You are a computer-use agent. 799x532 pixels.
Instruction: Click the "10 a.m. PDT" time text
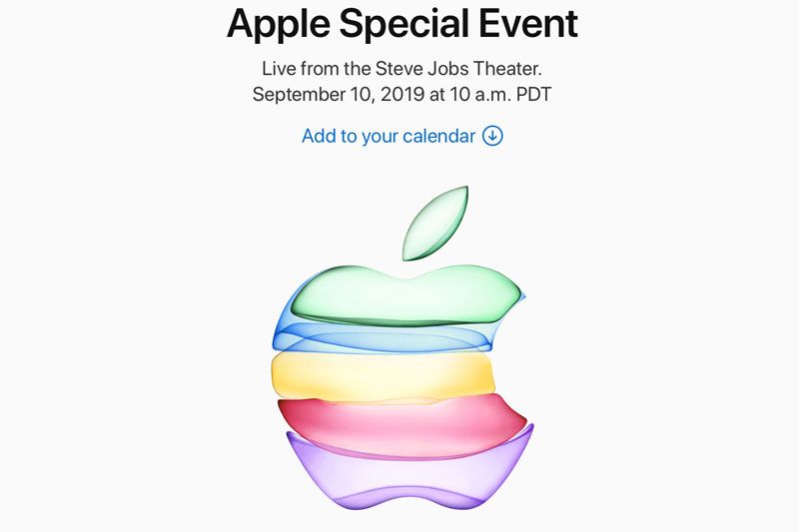pos(500,95)
